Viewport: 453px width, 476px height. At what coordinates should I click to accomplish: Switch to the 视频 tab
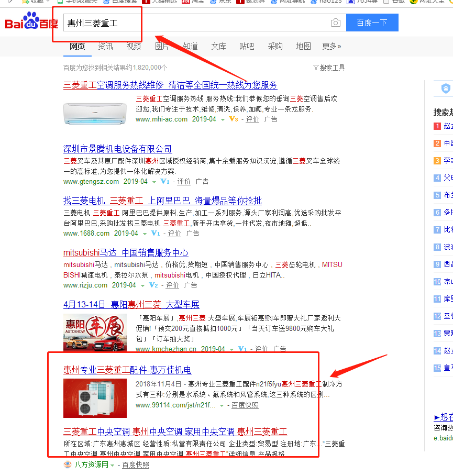pos(134,47)
